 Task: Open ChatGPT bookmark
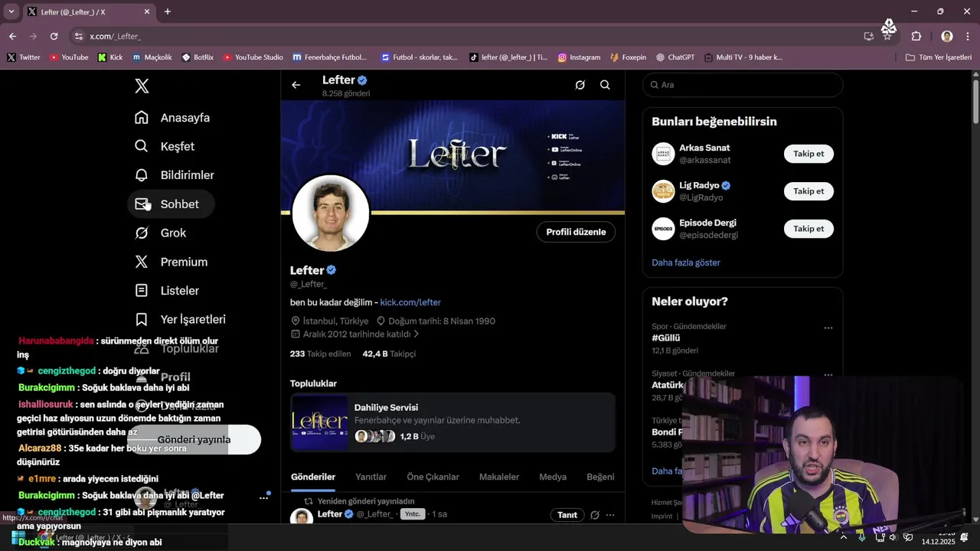pos(675,57)
